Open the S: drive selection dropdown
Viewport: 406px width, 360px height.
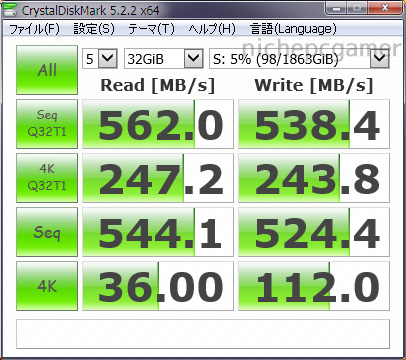pos(299,59)
